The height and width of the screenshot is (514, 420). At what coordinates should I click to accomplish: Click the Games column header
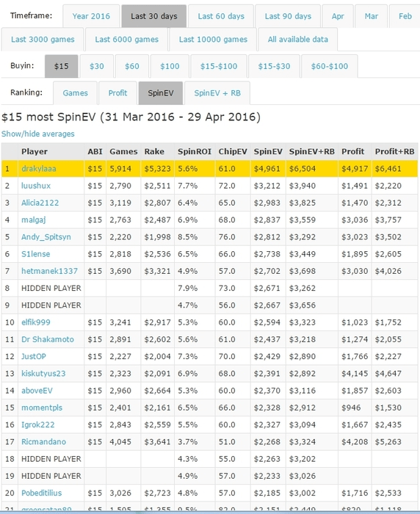point(123,151)
